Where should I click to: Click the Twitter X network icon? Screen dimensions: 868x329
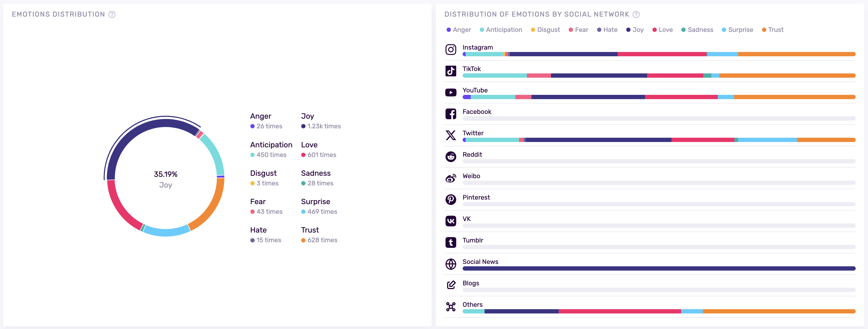[451, 135]
